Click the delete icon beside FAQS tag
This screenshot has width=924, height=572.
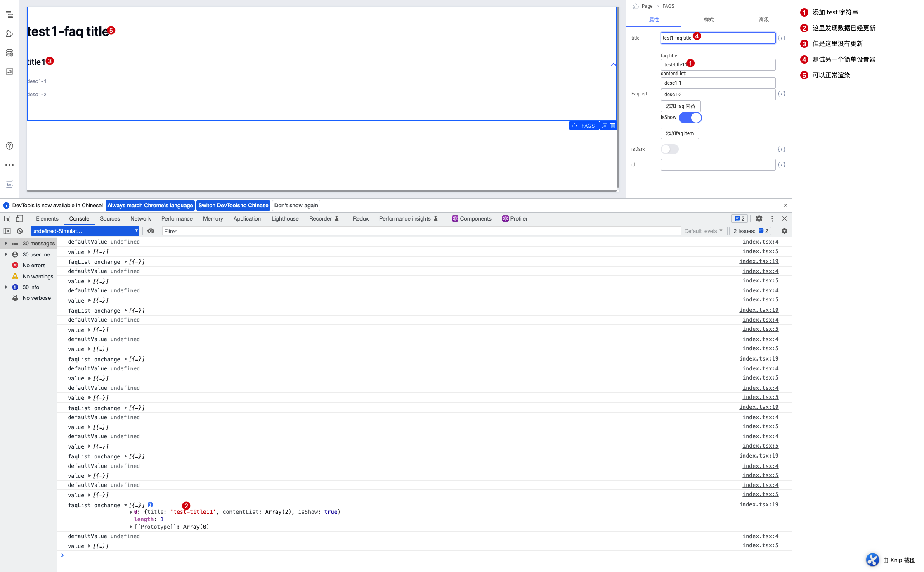pos(613,126)
